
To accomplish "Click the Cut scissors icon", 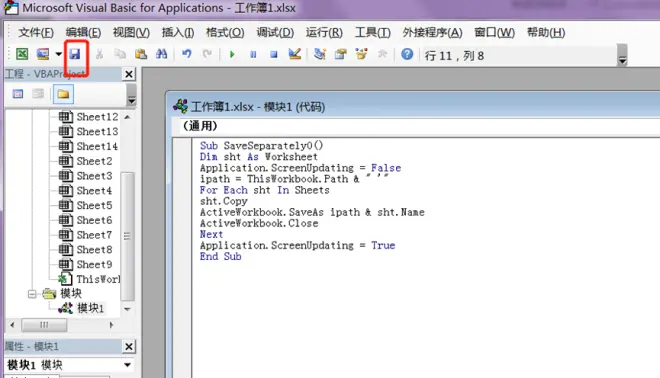I will pos(99,54).
